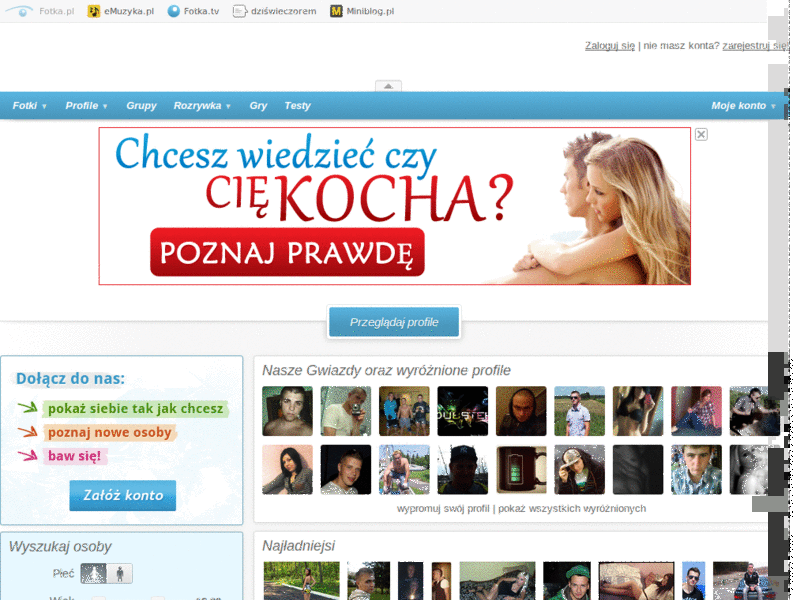Collapse the header with the up-arrow tab
Image resolution: width=800 pixels, height=600 pixels.
pyautogui.click(x=388, y=86)
